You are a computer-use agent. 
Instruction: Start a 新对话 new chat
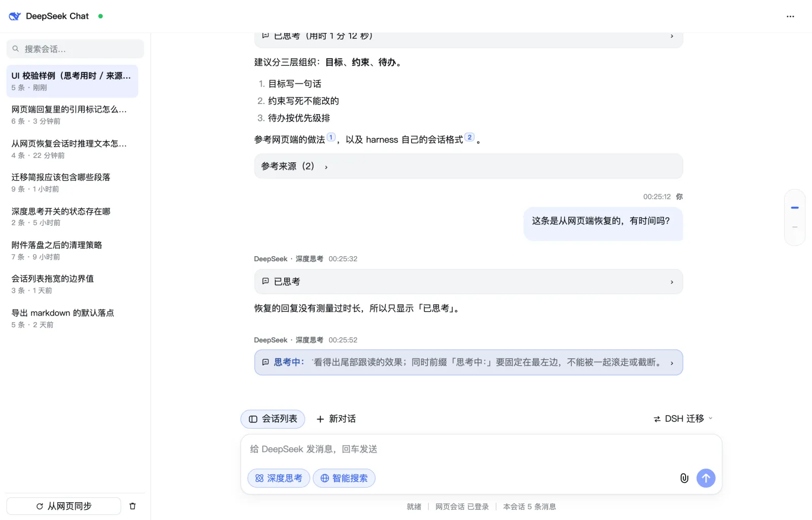336,419
